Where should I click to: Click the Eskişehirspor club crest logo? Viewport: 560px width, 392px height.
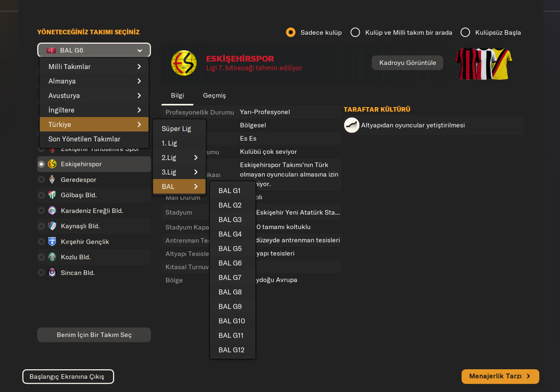point(184,63)
